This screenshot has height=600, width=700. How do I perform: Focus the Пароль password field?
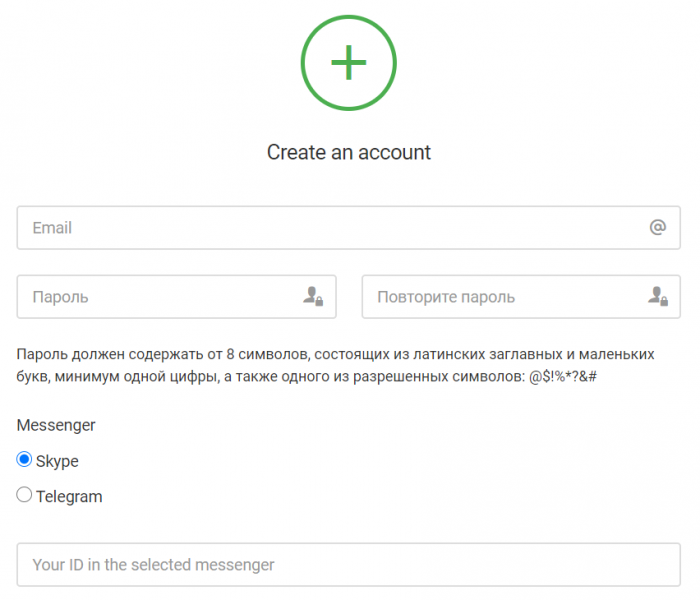(176, 297)
